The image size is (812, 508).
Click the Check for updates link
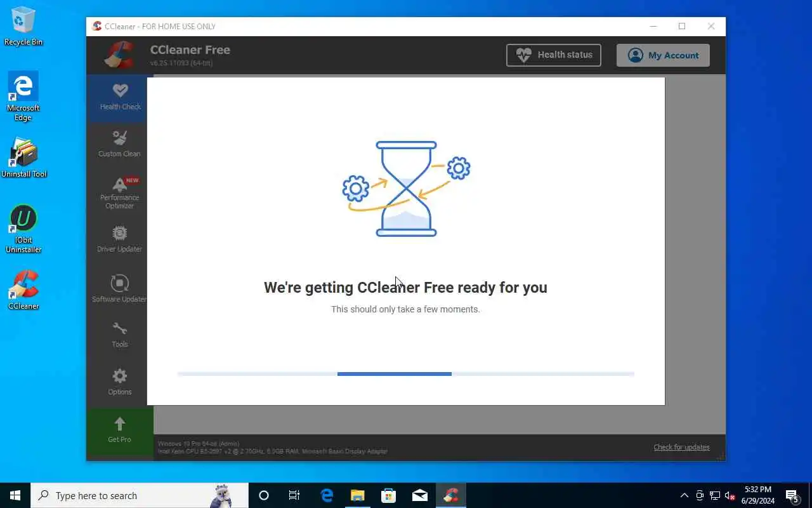point(681,447)
